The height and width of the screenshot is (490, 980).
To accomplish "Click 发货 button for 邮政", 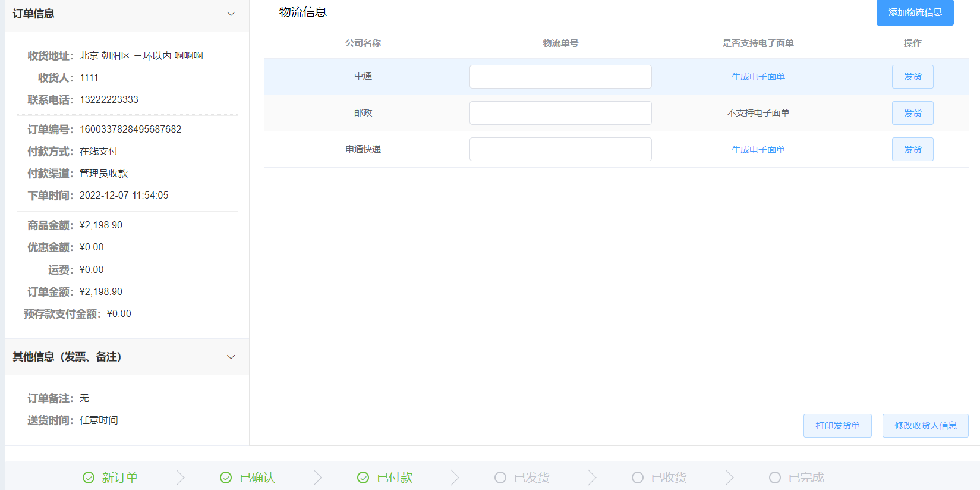I will point(913,113).
